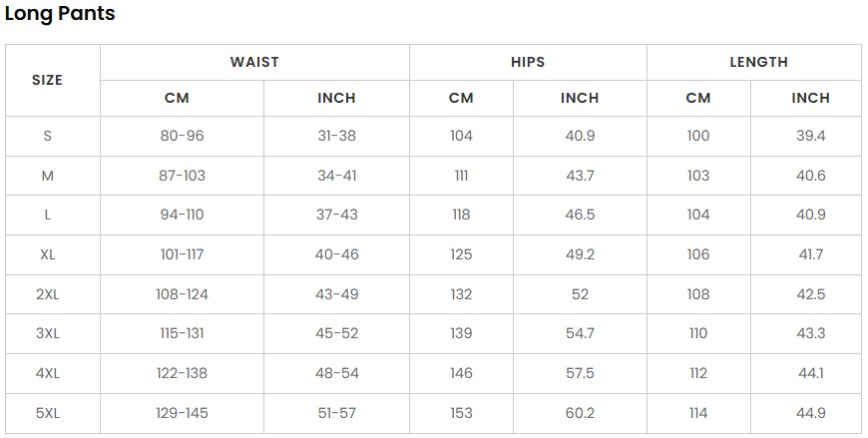
Task: Click hips cm value 146
Action: (x=461, y=373)
